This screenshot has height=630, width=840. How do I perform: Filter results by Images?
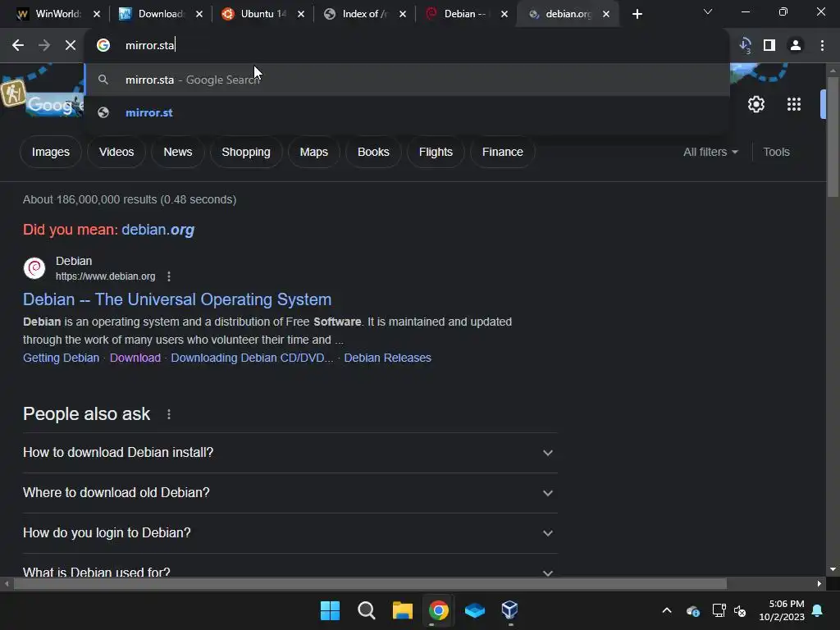[x=50, y=152]
